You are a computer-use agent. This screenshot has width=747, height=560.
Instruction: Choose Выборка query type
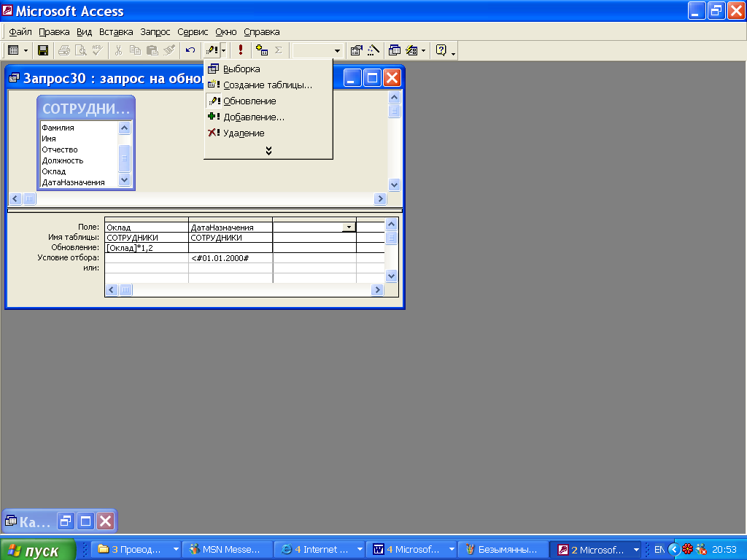[268, 69]
